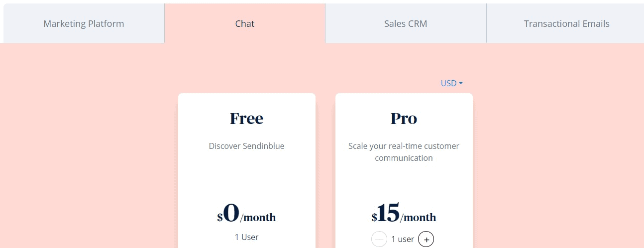This screenshot has width=644, height=248.
Task: Click the dollar sign before the 15 price
Action: pyautogui.click(x=374, y=218)
